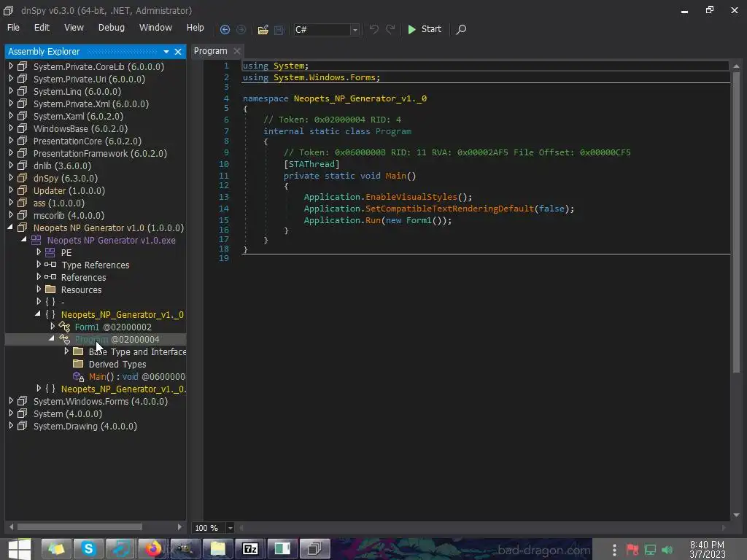Click the Redo toolbar icon
The height and width of the screenshot is (560, 747).
pyautogui.click(x=390, y=29)
